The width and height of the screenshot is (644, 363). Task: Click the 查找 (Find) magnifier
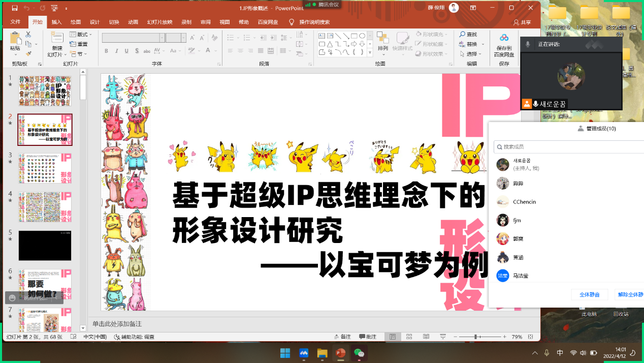pos(463,34)
